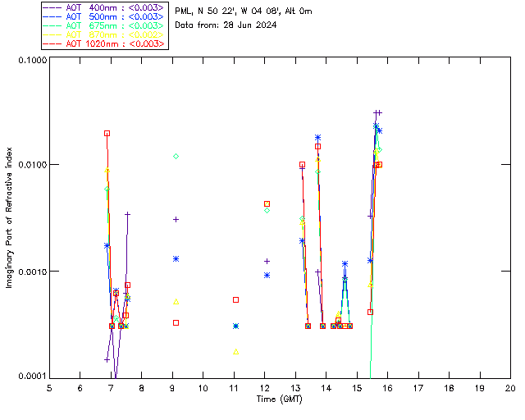Click the x-axis tick label 9
The height and width of the screenshot is (420, 525).
coord(172,388)
